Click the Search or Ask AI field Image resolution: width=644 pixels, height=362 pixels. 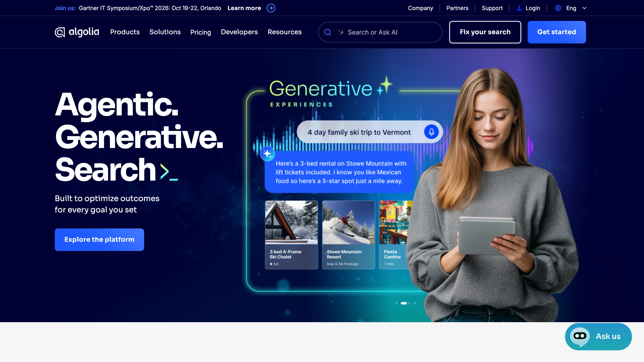tap(380, 32)
